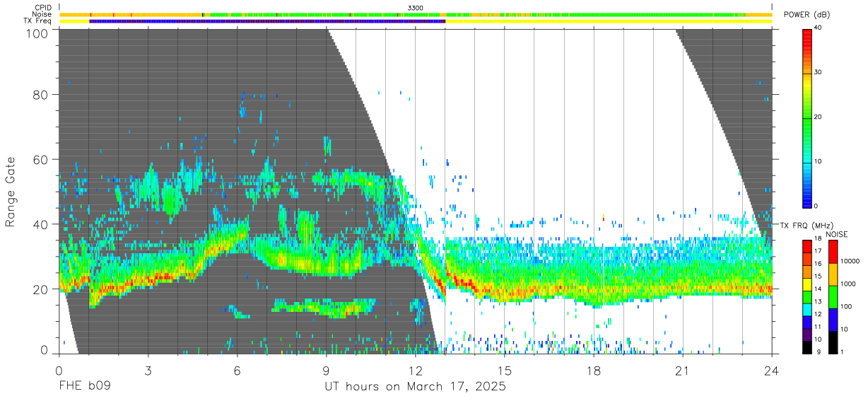Click the 60 label on Range Gate axis
This screenshot has height=401, width=868.
pyautogui.click(x=41, y=160)
